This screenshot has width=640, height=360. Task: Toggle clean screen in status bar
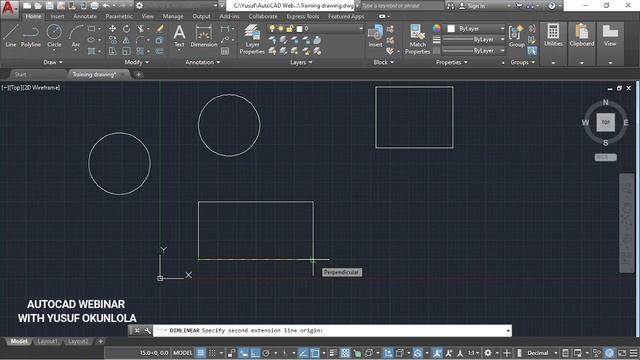(622, 353)
